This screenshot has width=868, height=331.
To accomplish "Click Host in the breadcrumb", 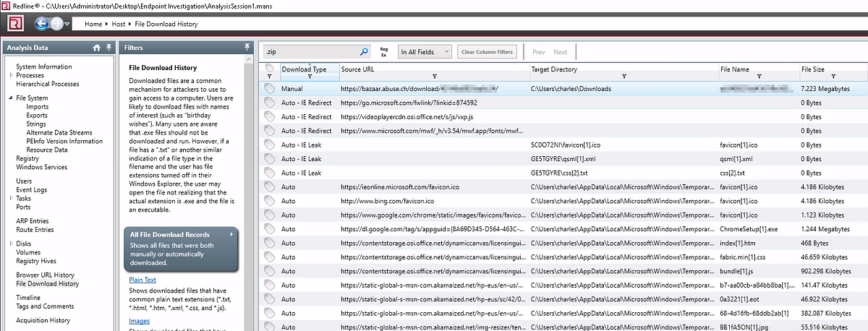I will click(x=119, y=24).
